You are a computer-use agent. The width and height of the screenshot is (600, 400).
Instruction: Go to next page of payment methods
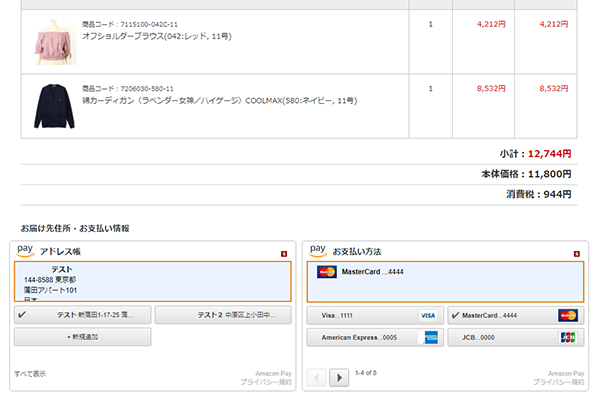[x=339, y=377]
